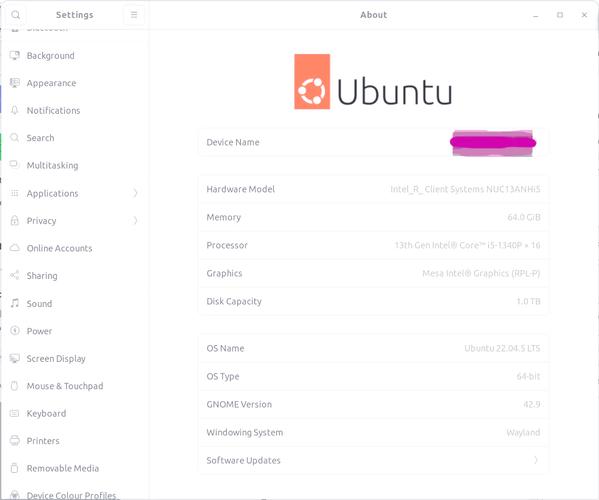Expand the Applications submenu chevron
The height and width of the screenshot is (500, 599).
pyautogui.click(x=135, y=193)
